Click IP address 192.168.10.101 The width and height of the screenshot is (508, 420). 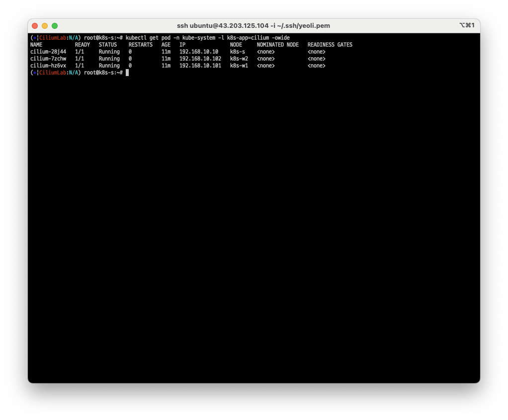point(200,66)
